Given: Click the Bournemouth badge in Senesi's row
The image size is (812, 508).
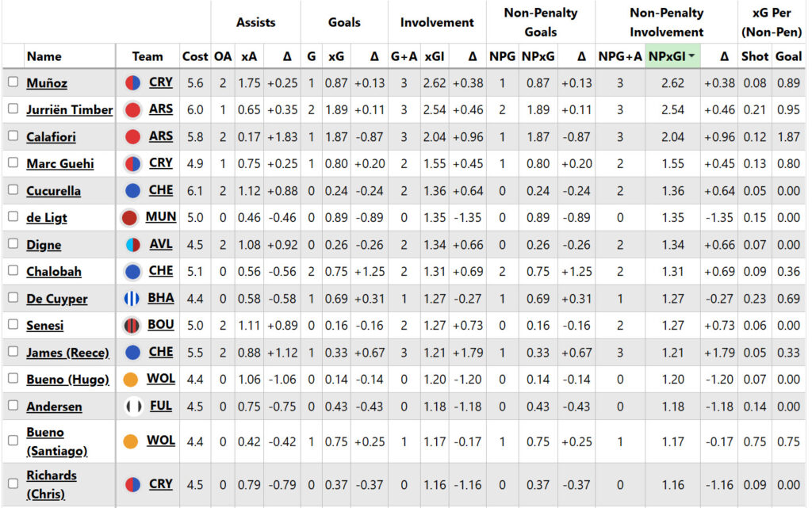Looking at the screenshot, I should pyautogui.click(x=133, y=325).
